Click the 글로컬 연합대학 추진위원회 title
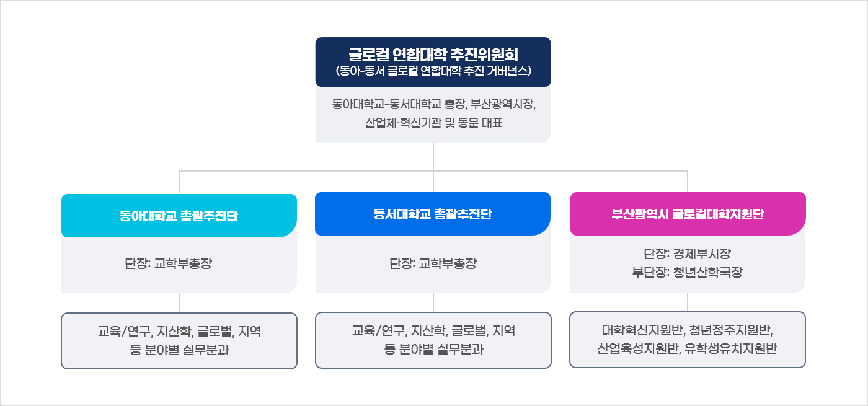This screenshot has width=868, height=406. pyautogui.click(x=433, y=54)
